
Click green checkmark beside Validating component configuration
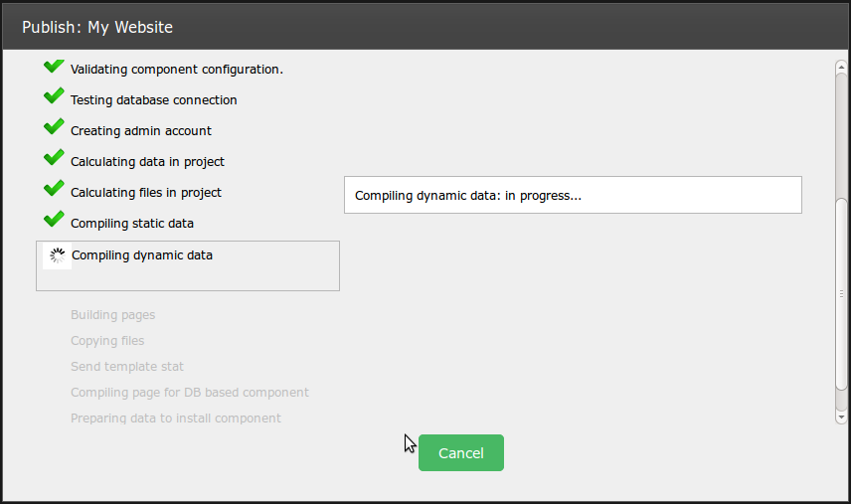54,67
